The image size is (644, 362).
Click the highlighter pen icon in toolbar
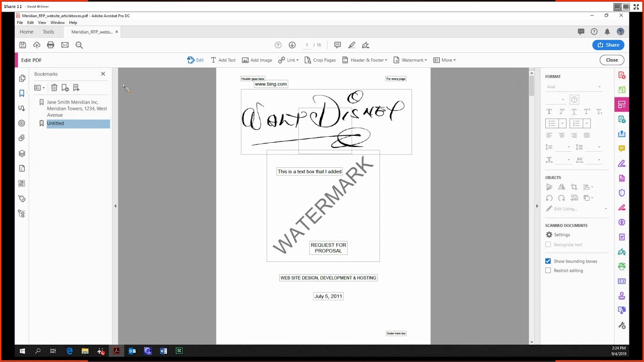(352, 45)
